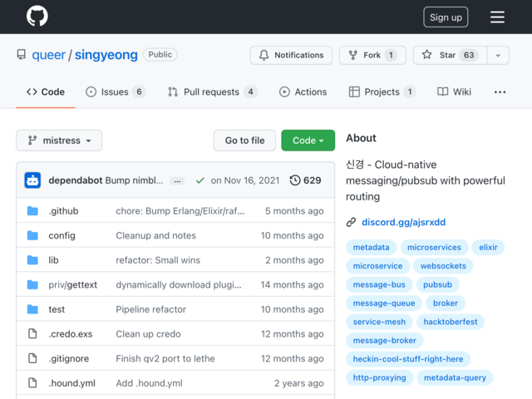Switch to the Actions tab
This screenshot has height=399, width=532.
click(x=303, y=92)
